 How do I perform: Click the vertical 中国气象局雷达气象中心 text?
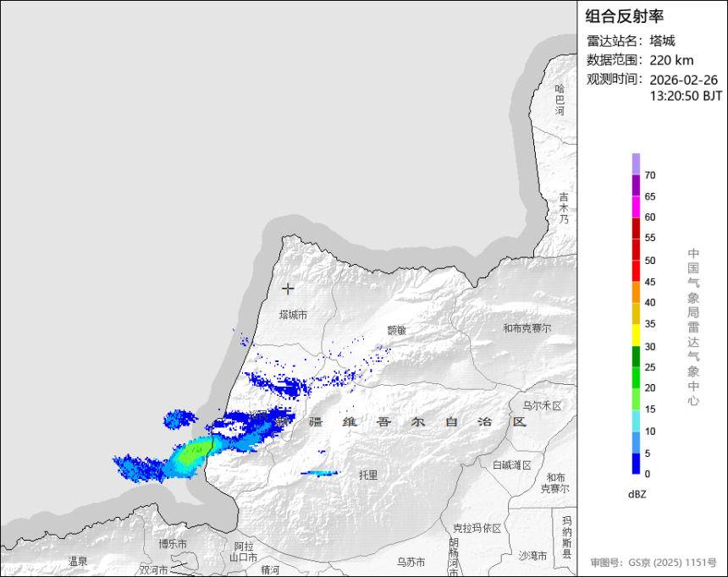click(693, 327)
